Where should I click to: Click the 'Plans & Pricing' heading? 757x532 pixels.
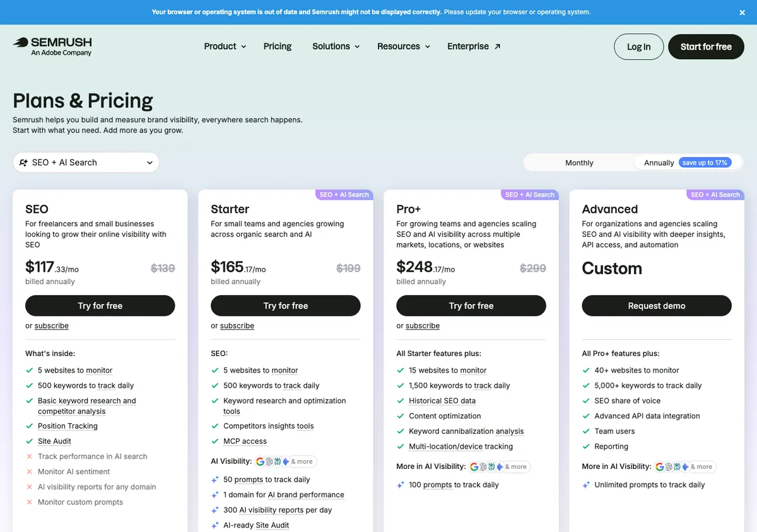pos(83,101)
